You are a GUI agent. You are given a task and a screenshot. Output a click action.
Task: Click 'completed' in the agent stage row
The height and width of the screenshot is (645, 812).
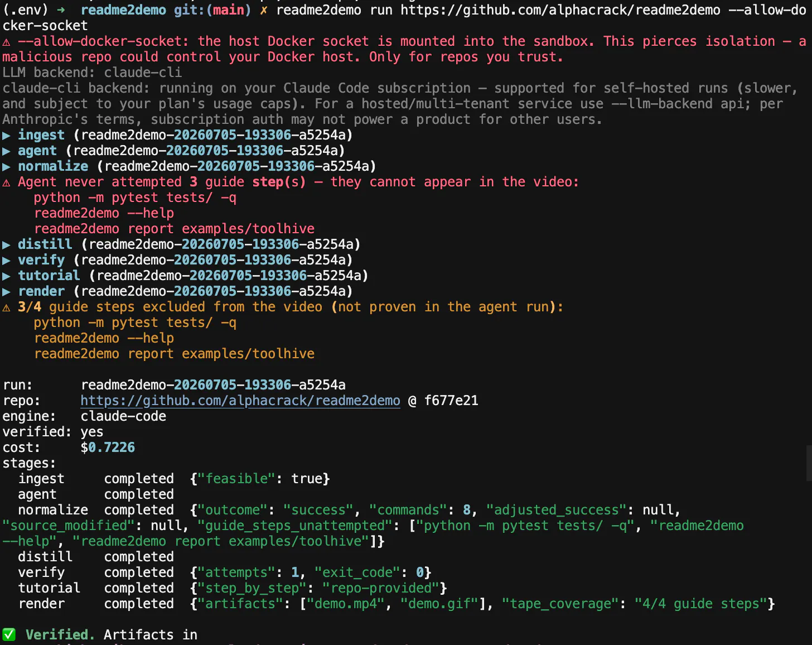pos(139,494)
